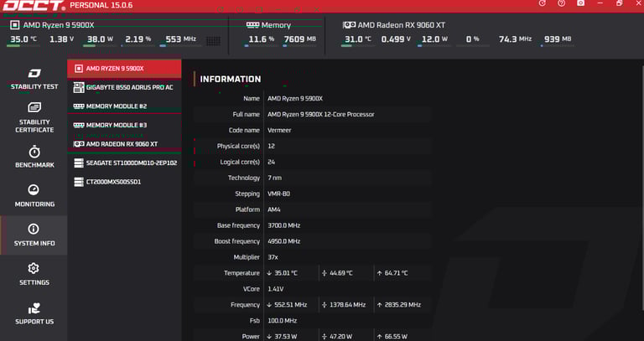Open the Settings gear section

tap(34, 274)
